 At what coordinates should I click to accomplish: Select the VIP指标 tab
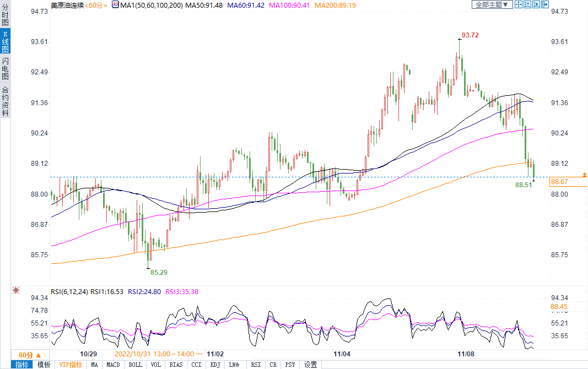(71, 365)
